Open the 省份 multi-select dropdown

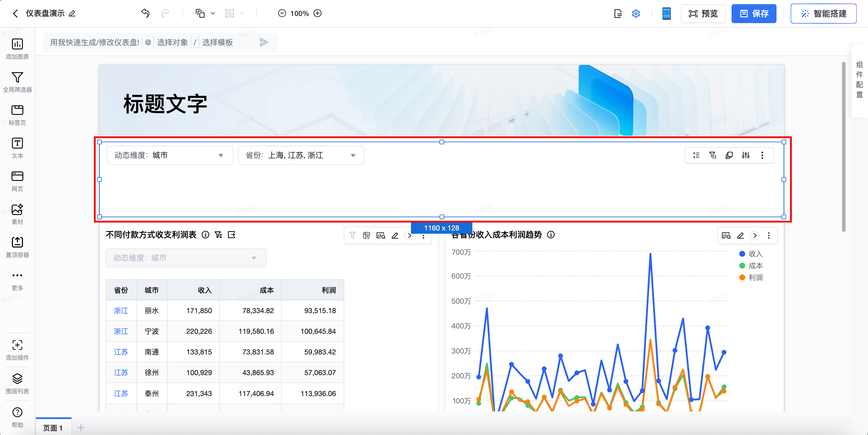pos(301,155)
